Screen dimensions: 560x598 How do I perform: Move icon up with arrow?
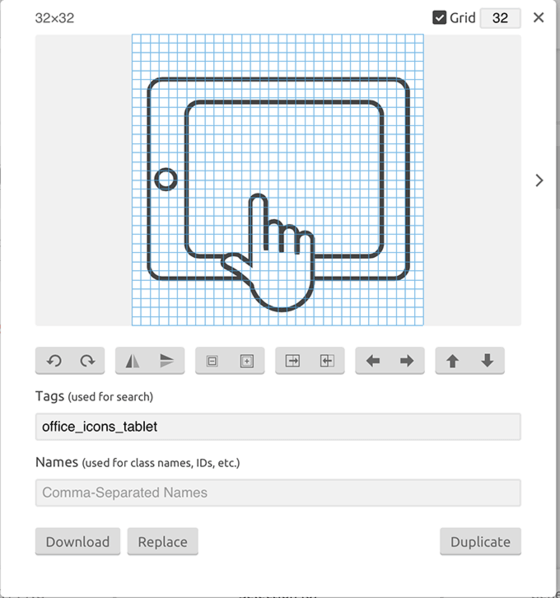point(452,360)
